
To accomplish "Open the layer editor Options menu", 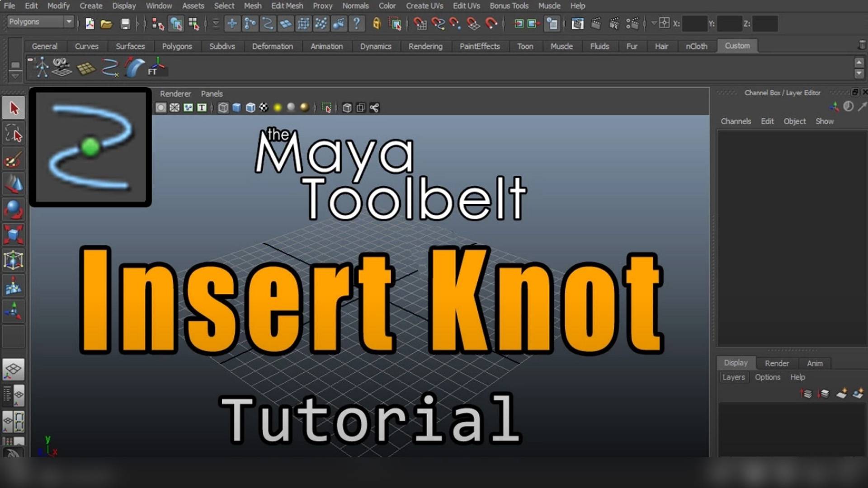I will point(767,377).
